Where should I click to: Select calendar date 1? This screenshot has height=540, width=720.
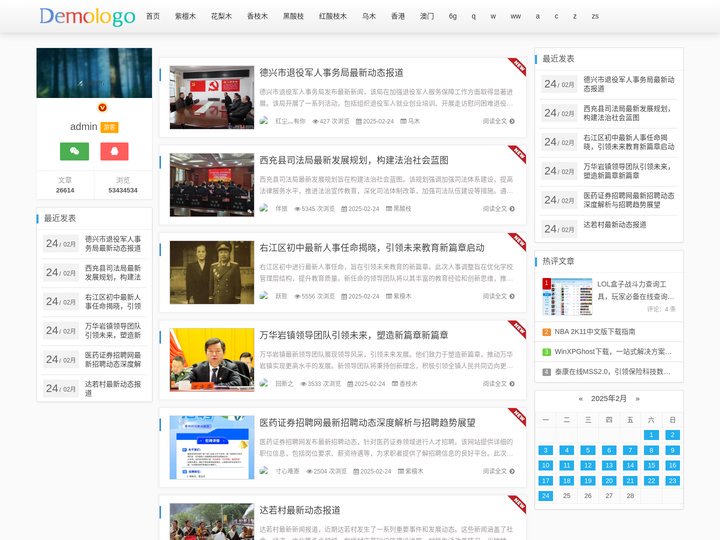click(651, 435)
